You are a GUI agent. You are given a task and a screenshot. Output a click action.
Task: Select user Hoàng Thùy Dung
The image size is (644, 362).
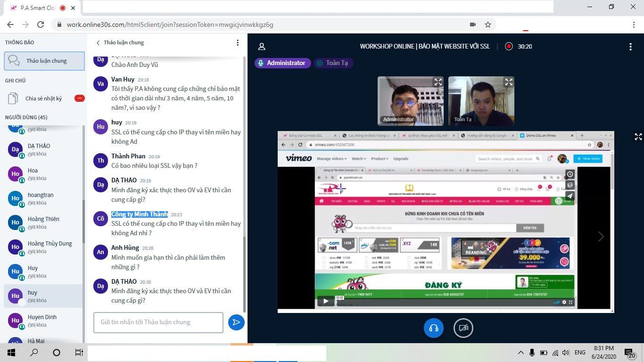click(x=43, y=247)
